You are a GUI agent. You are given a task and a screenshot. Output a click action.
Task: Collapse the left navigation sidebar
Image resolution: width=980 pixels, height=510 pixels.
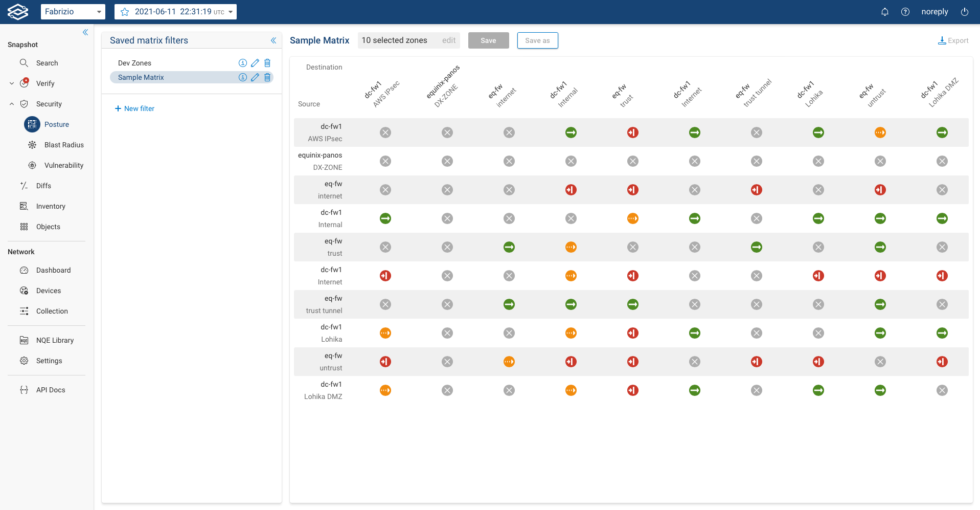85,32
